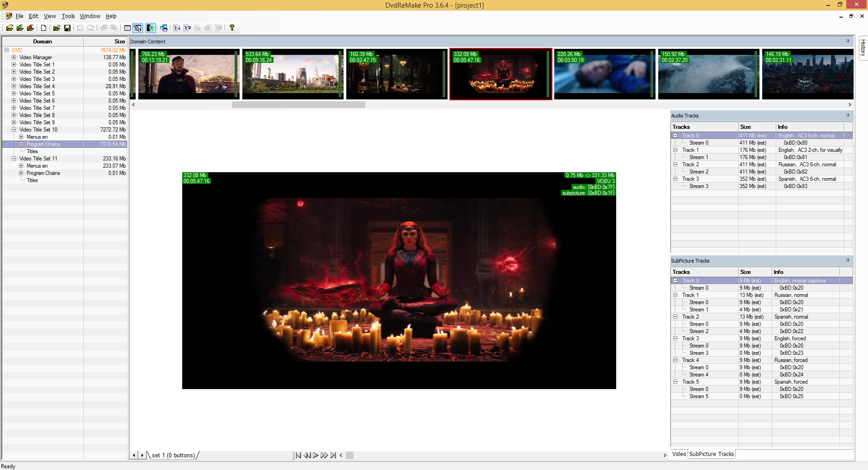Select audio Track 1 English AC3 2-ch
The image size is (868, 470).
[x=762, y=150]
